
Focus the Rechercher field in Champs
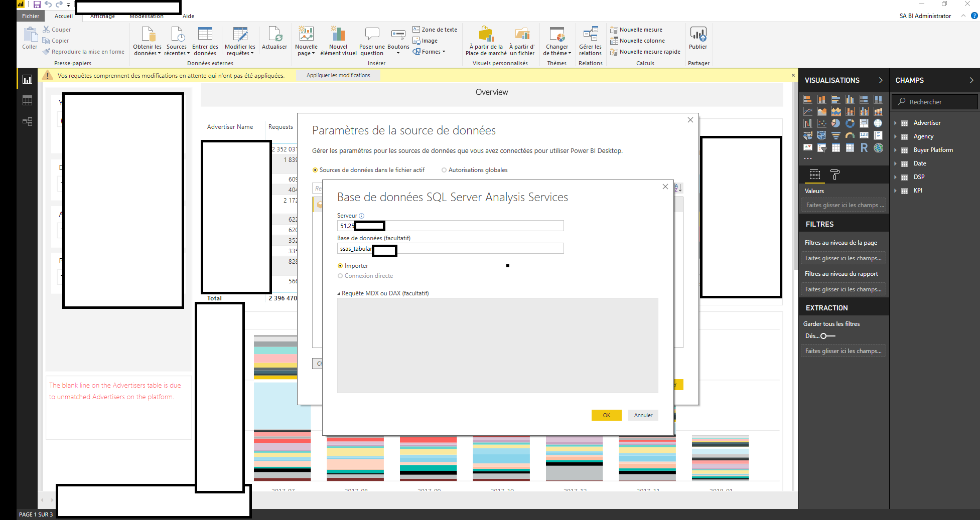(x=934, y=102)
